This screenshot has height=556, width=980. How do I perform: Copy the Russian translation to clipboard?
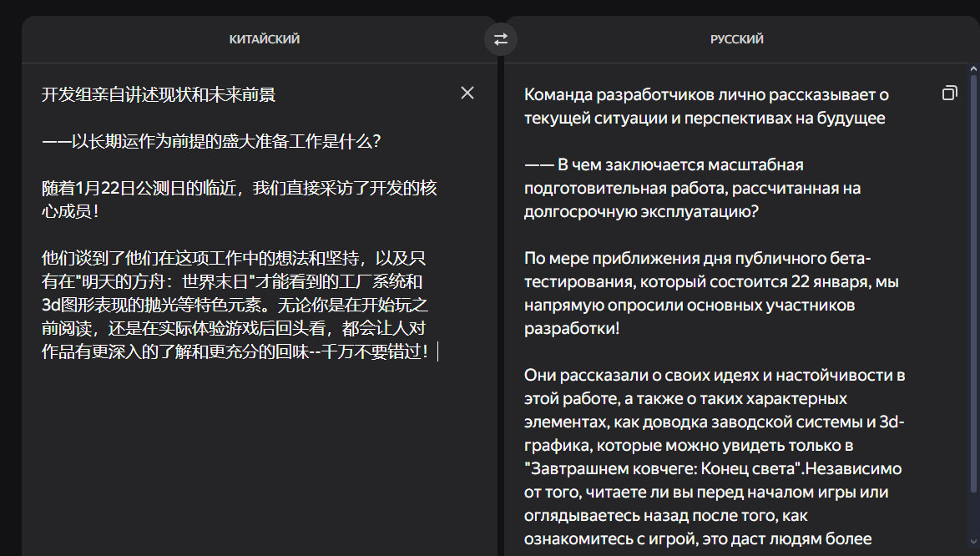(x=949, y=94)
